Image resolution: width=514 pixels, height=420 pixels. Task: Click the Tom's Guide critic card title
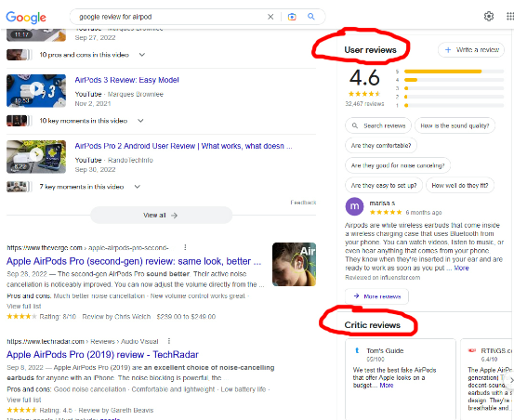(x=385, y=350)
